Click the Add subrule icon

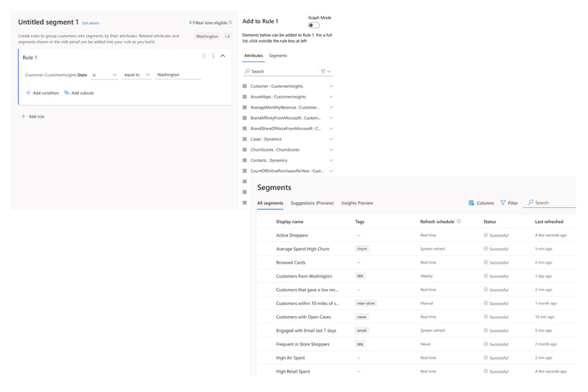coord(67,93)
